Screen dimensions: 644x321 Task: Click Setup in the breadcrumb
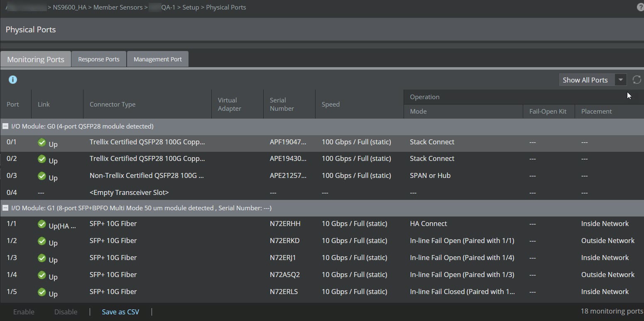[191, 7]
